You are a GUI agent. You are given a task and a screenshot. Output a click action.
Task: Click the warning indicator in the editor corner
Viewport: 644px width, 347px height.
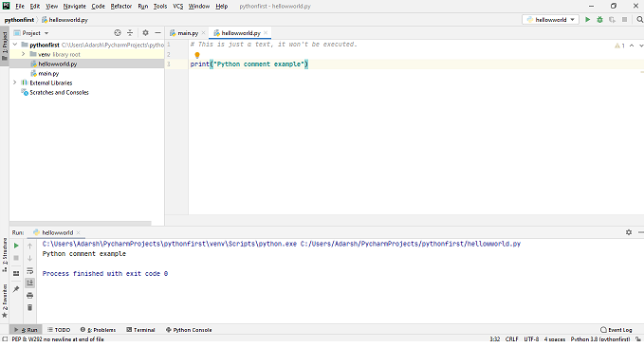pyautogui.click(x=619, y=46)
